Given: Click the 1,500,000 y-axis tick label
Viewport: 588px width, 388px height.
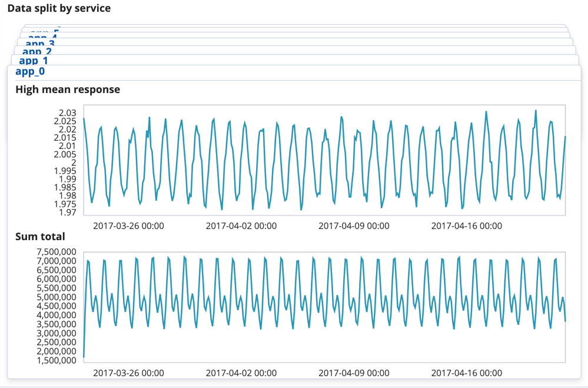Looking at the screenshot, I should [x=56, y=359].
